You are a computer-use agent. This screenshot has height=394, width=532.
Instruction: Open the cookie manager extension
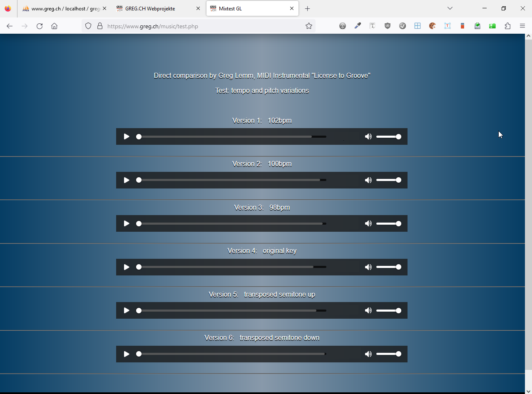tap(433, 26)
